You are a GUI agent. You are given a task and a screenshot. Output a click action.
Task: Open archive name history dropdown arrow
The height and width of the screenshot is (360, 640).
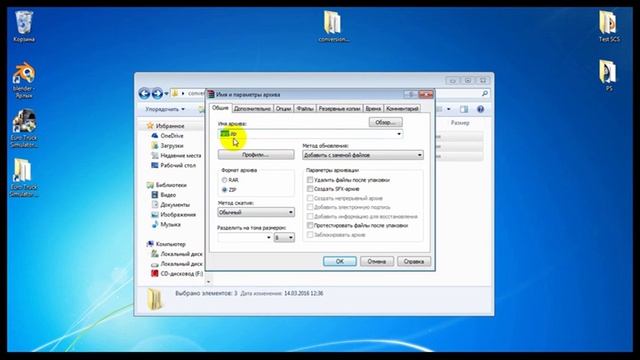click(399, 134)
